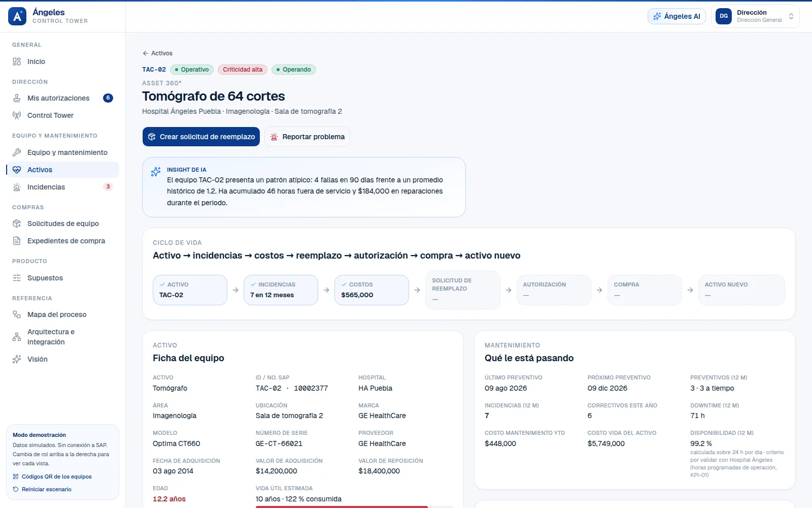The height and width of the screenshot is (508, 812).
Task: Click the vida útil consumed progress bar
Action: point(354,506)
